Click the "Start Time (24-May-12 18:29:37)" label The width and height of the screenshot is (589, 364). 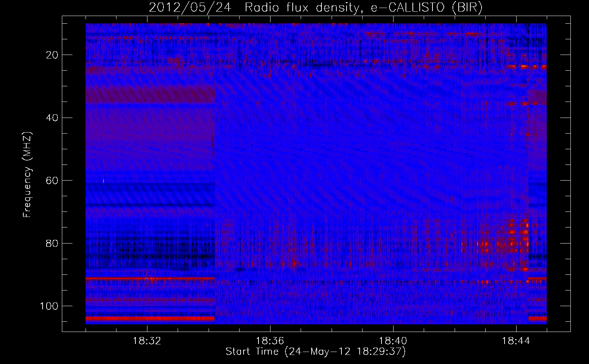click(x=316, y=352)
